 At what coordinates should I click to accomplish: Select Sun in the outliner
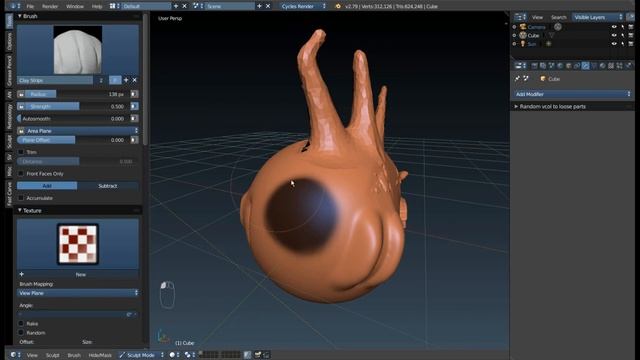[x=531, y=44]
